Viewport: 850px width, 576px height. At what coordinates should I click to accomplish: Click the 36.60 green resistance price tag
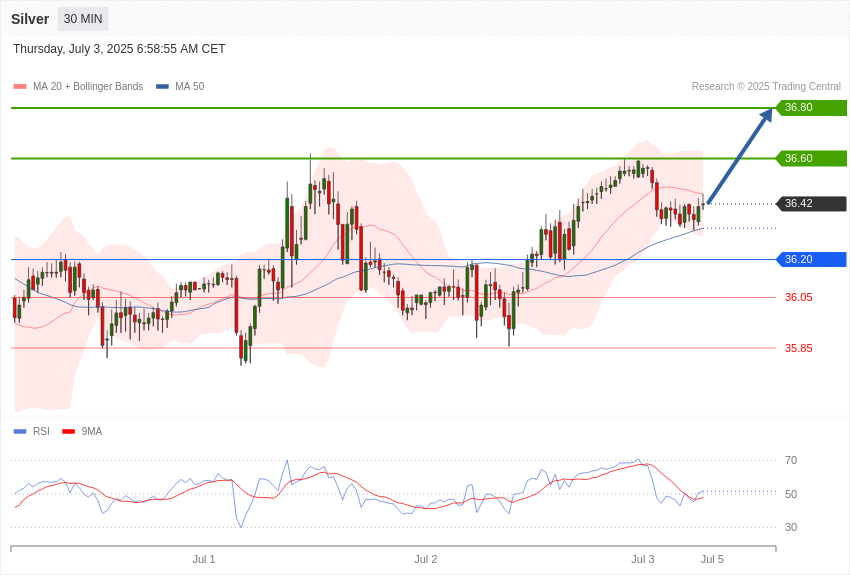[x=812, y=158]
